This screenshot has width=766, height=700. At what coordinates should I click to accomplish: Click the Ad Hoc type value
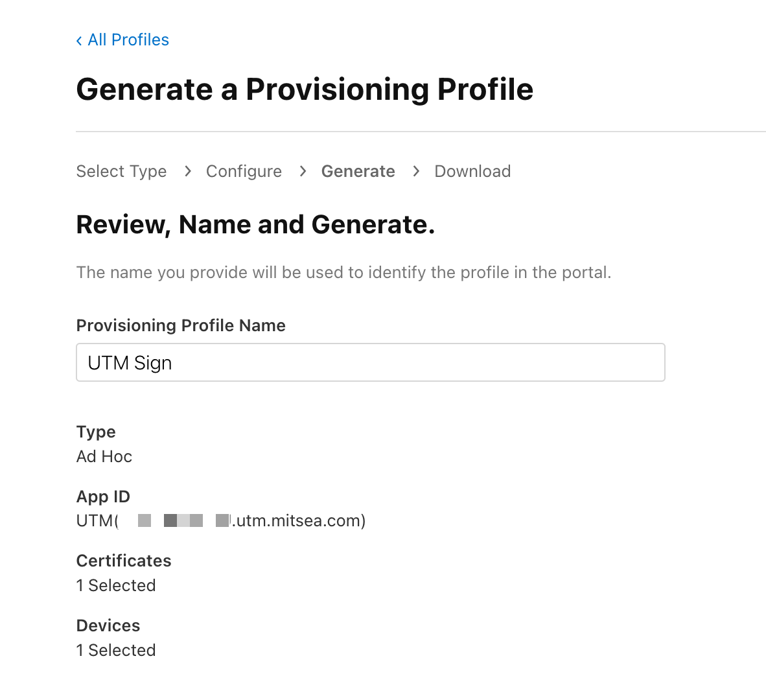point(104,457)
